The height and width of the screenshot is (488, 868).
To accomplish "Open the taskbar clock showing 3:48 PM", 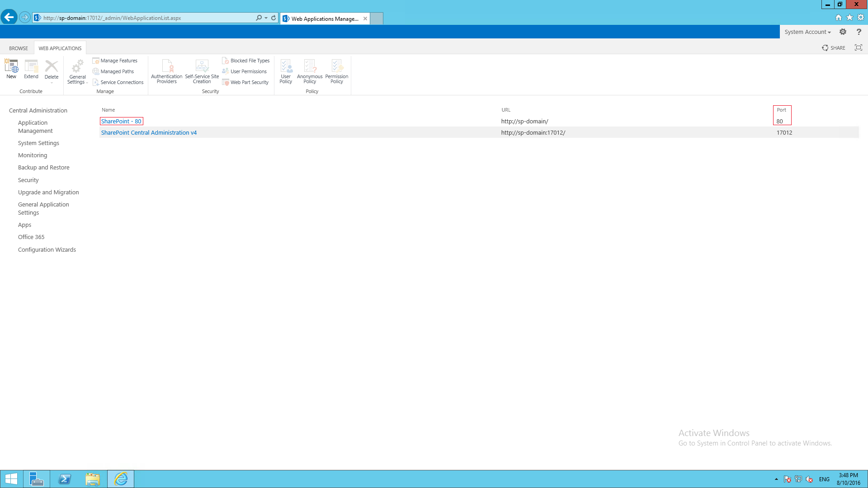I will coord(848,479).
